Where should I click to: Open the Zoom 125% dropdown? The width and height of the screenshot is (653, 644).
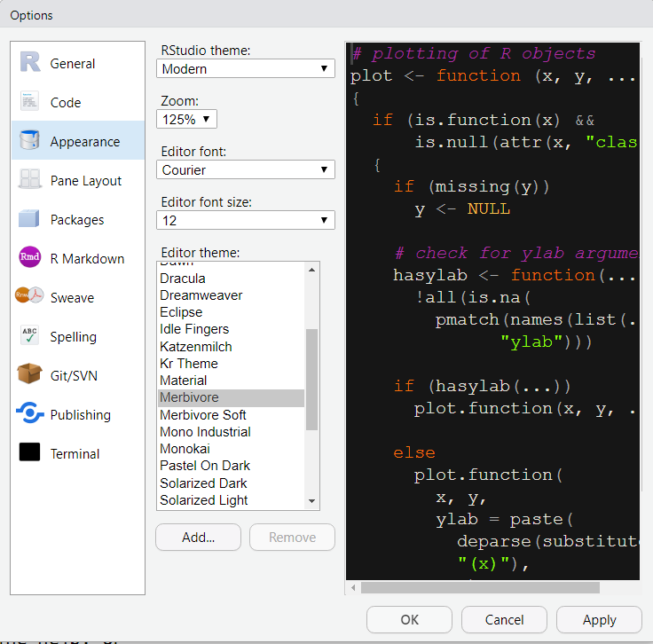tap(186, 119)
